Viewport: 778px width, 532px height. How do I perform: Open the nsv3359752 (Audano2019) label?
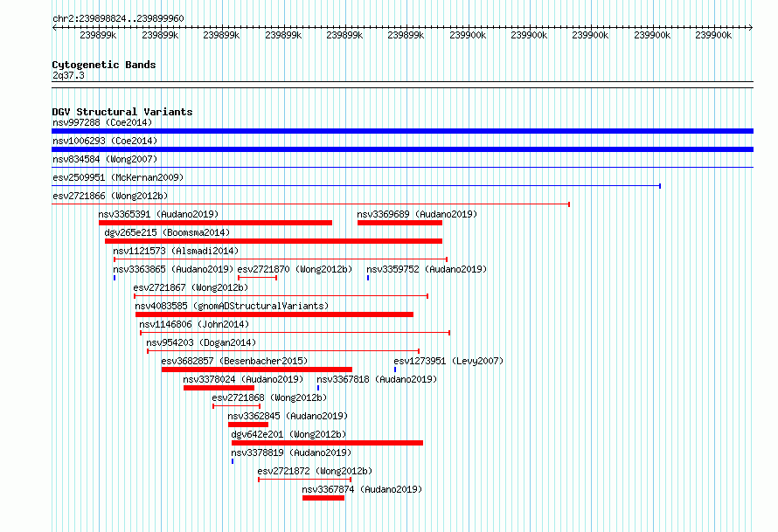[427, 269]
